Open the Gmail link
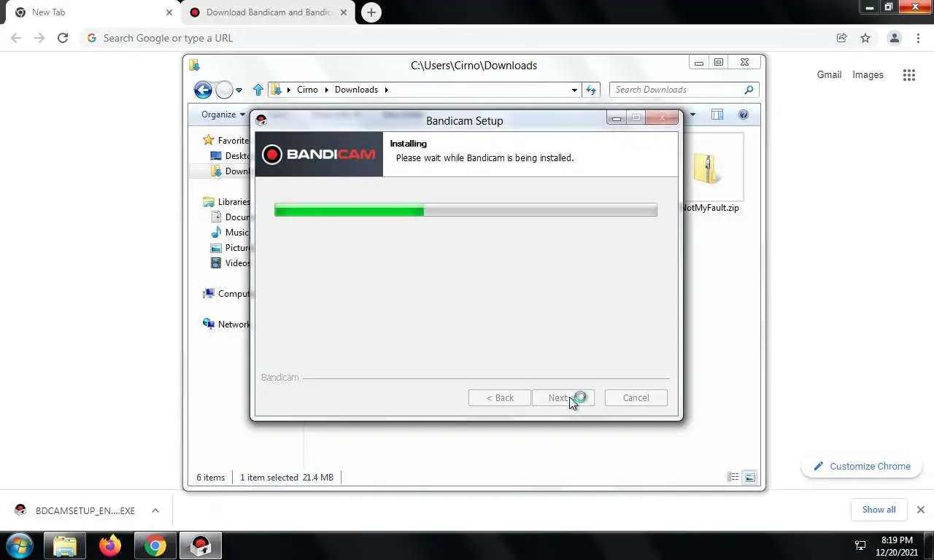 click(x=829, y=74)
